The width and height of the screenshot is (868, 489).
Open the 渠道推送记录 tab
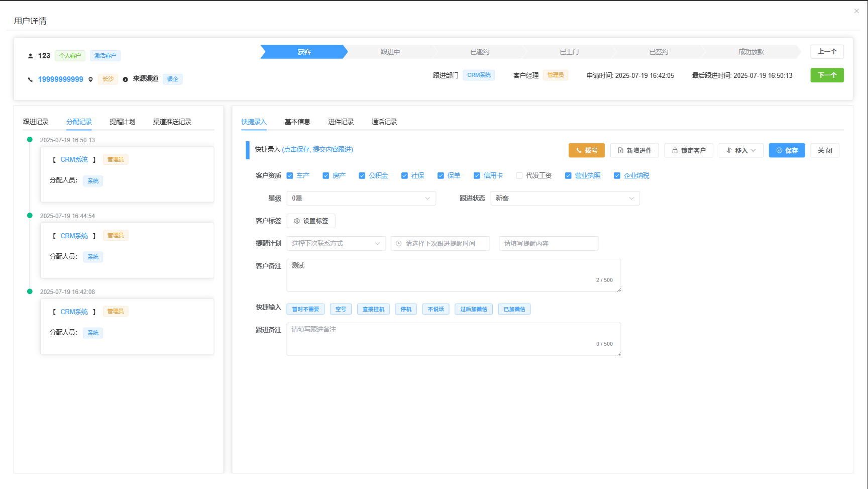pos(171,121)
